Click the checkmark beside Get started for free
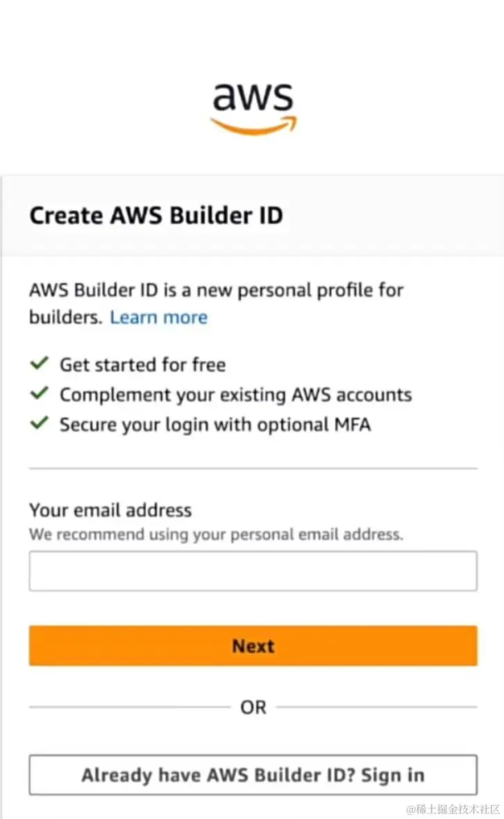 pyautogui.click(x=39, y=363)
